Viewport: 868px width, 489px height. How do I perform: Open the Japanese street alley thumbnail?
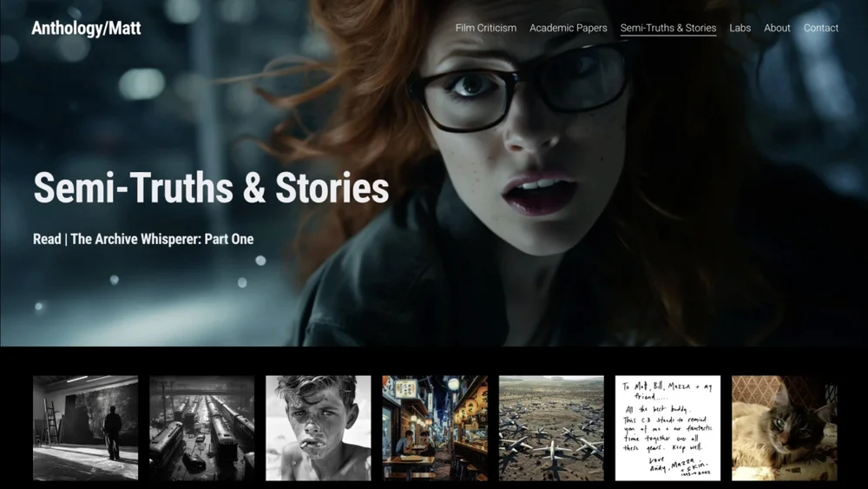(x=435, y=428)
